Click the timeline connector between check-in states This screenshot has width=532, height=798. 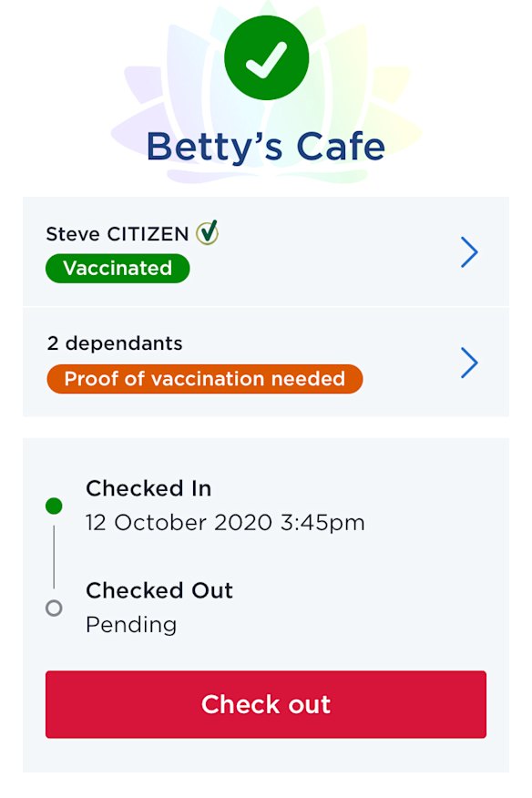pyautogui.click(x=55, y=556)
